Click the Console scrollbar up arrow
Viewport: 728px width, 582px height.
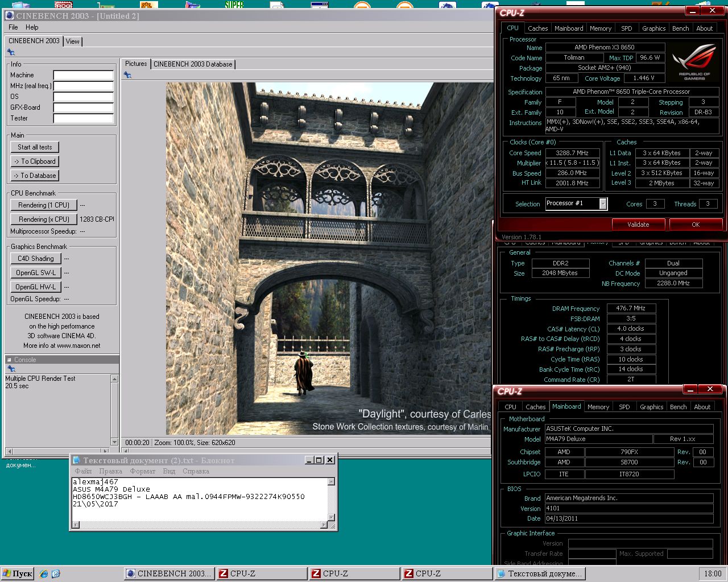click(114, 379)
